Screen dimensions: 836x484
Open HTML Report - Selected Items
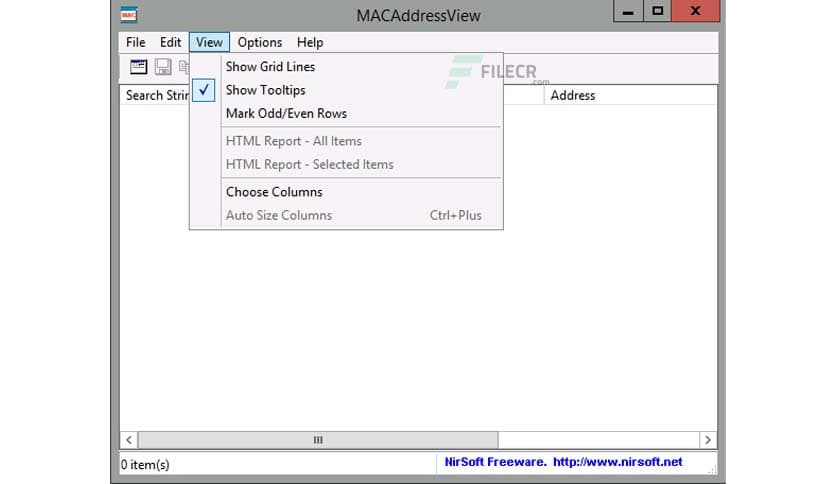(346, 165)
